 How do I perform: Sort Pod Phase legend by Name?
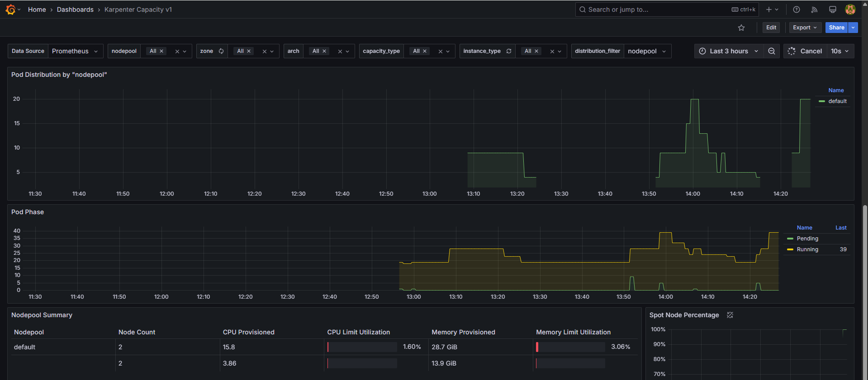coord(804,228)
